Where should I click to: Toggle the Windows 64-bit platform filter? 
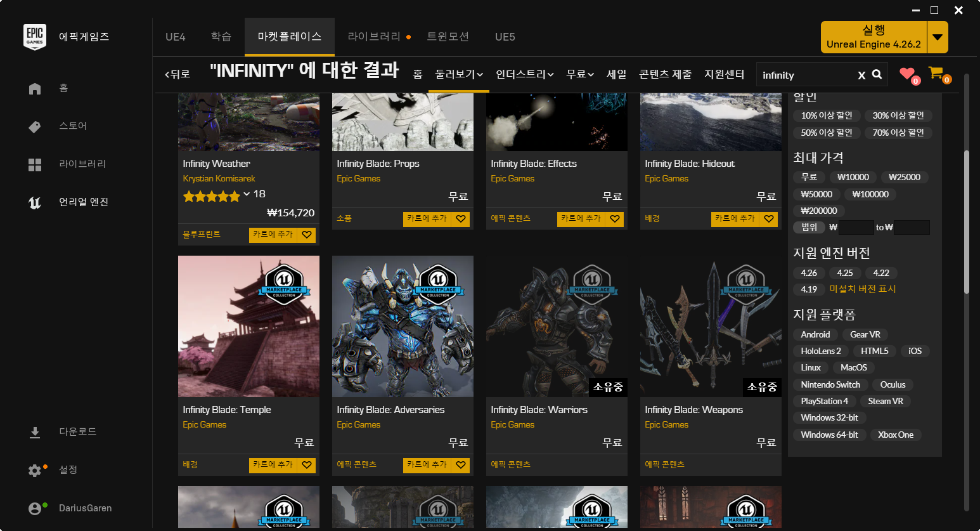click(x=829, y=435)
